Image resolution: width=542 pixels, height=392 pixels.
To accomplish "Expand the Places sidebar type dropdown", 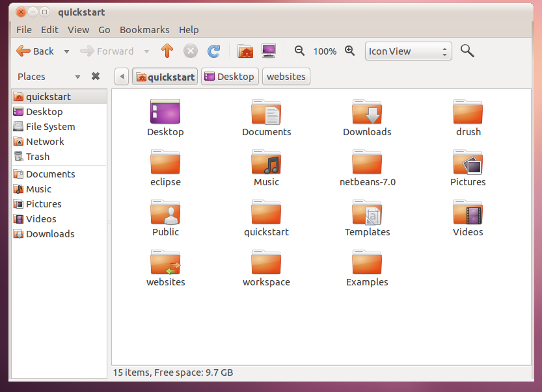I will click(78, 77).
